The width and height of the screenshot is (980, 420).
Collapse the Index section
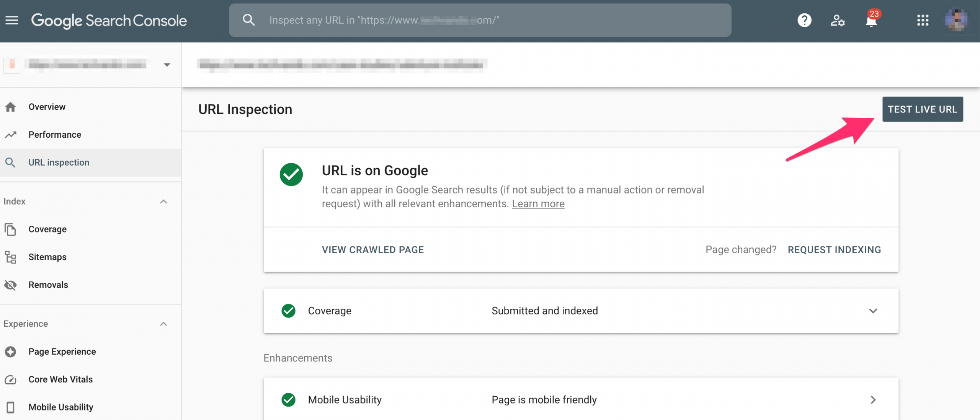pyautogui.click(x=163, y=202)
